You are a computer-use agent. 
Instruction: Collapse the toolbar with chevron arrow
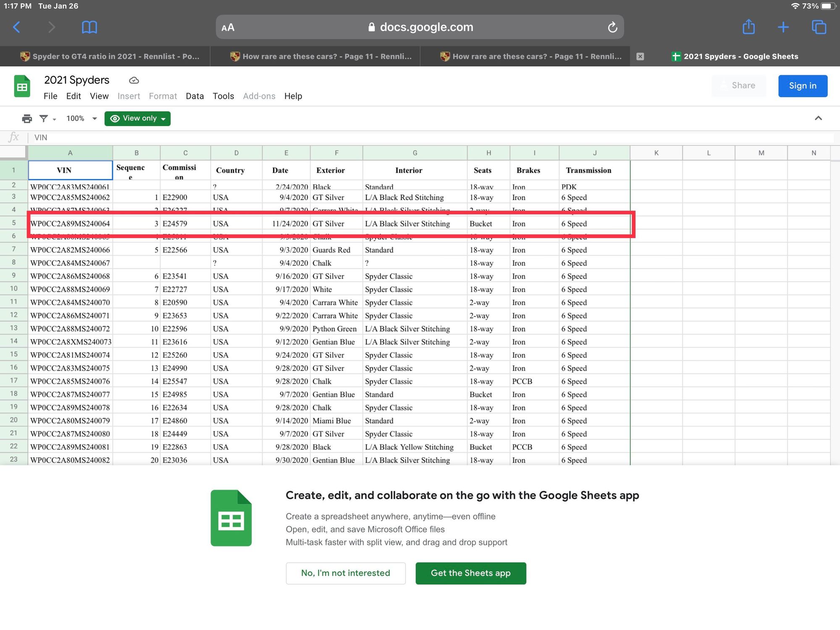(x=818, y=118)
